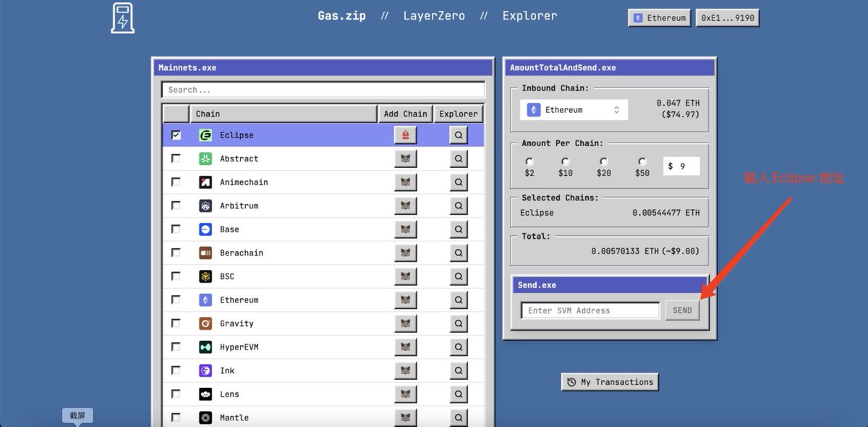
Task: Open Berachain explorer magnifier icon
Action: (x=459, y=253)
